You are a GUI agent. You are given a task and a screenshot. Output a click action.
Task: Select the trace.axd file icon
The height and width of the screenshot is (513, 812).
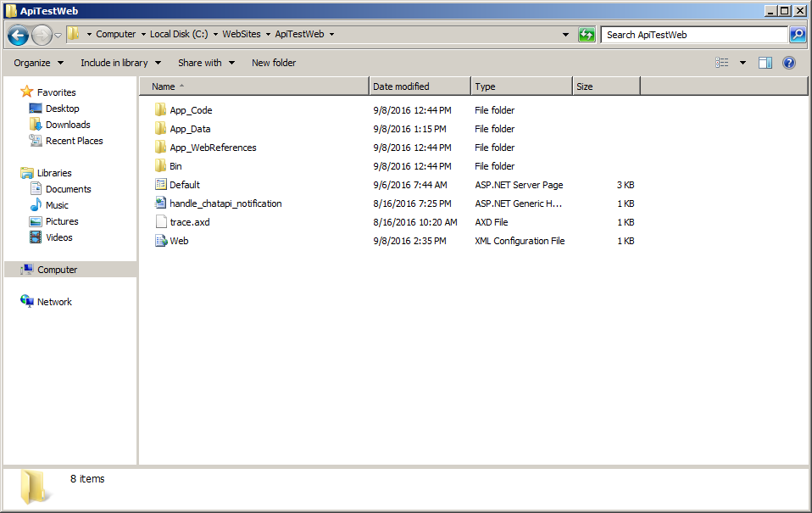tap(160, 222)
